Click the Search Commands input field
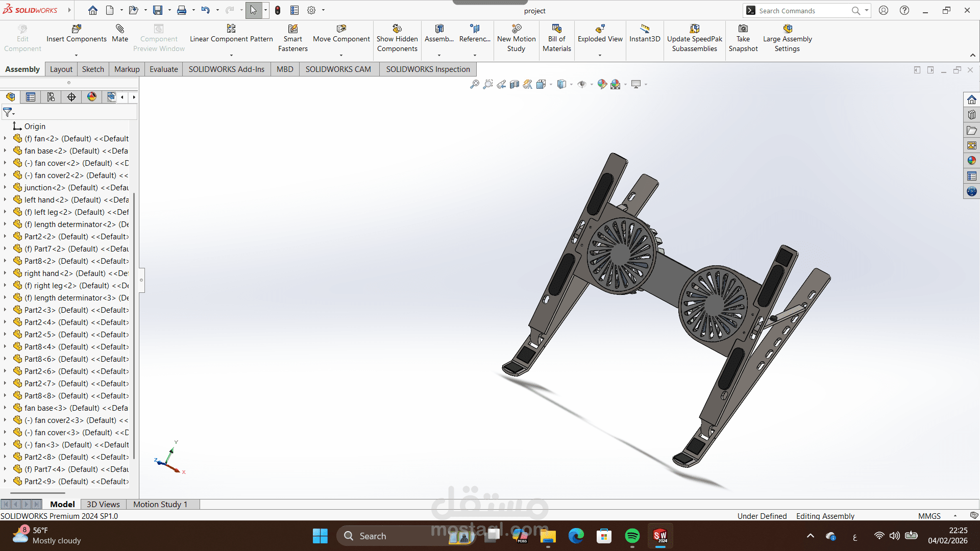 803,11
